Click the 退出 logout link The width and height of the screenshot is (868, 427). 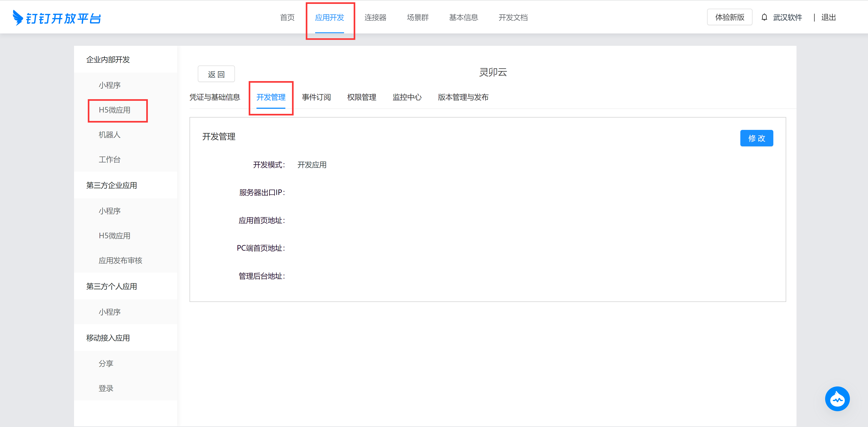point(828,17)
